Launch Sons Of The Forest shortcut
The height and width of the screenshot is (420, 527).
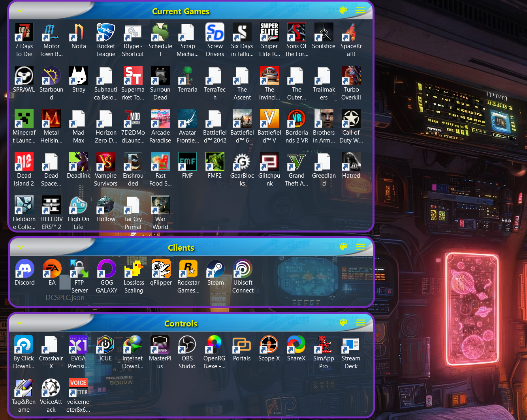[297, 32]
